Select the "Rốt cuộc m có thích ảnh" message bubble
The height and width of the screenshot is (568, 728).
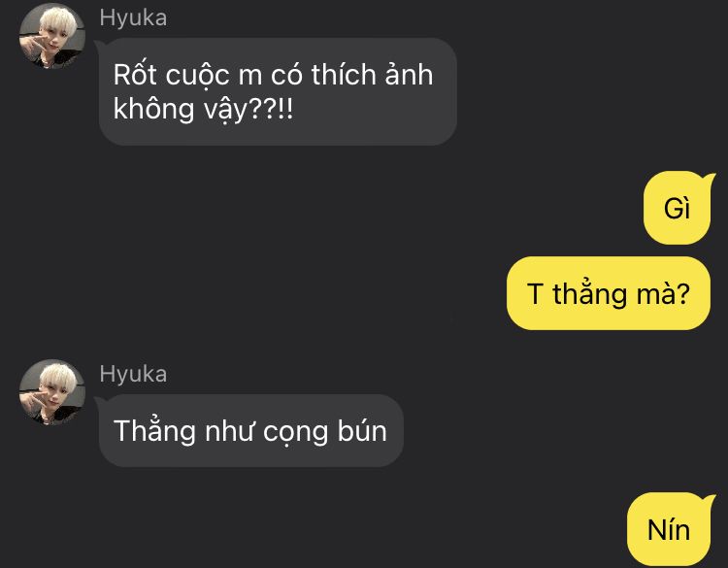pyautogui.click(x=278, y=91)
